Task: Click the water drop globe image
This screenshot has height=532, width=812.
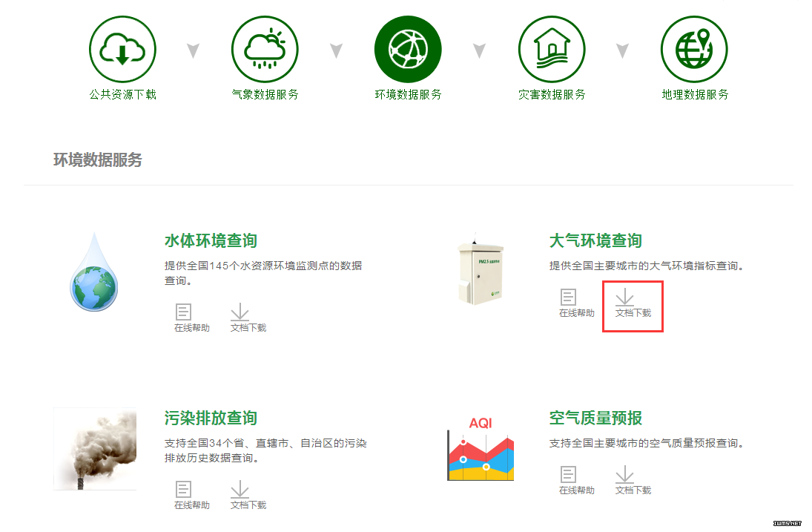Action: [x=94, y=272]
